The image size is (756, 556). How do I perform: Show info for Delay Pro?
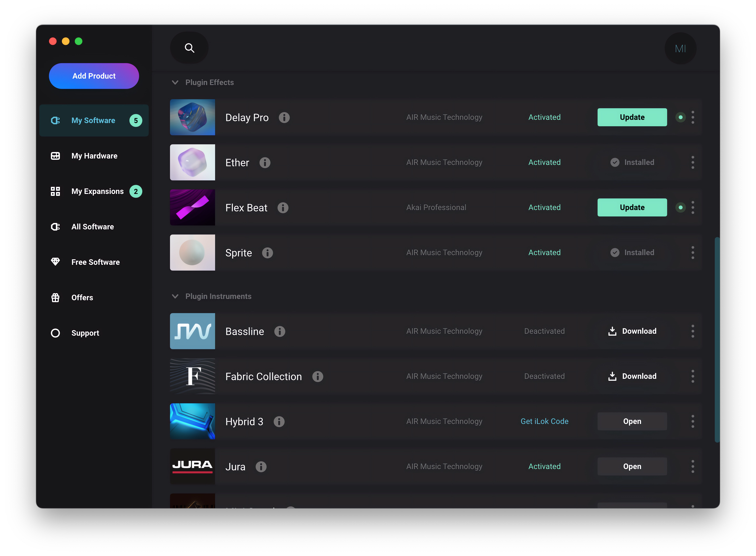(284, 117)
